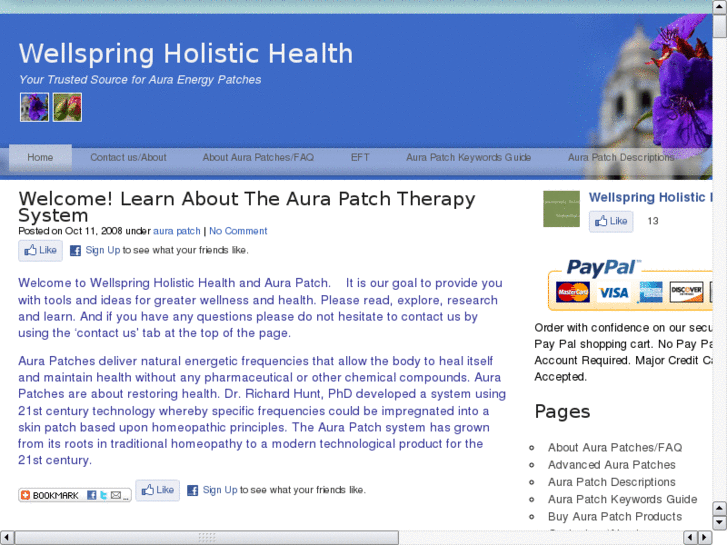This screenshot has width=727, height=545.
Task: Like the Wellspring Facebook page in sidebar
Action: point(611,221)
